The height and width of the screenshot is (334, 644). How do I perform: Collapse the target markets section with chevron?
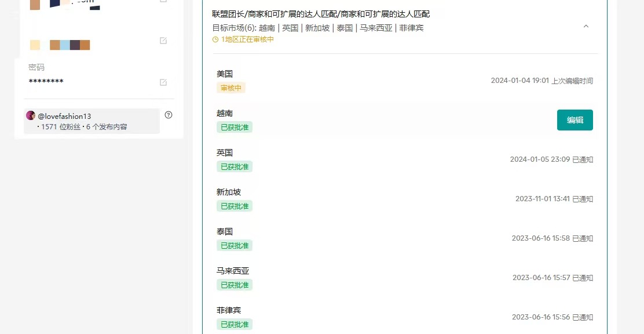click(586, 26)
